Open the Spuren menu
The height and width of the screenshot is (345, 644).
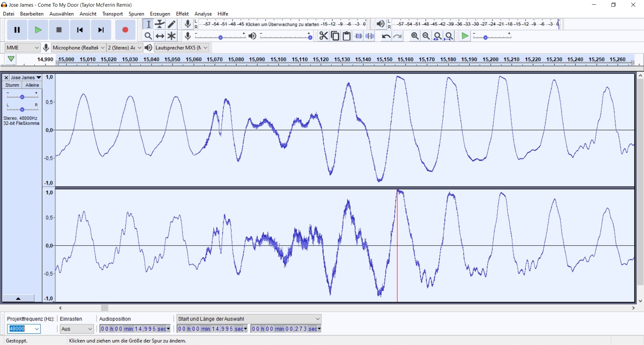coord(136,14)
